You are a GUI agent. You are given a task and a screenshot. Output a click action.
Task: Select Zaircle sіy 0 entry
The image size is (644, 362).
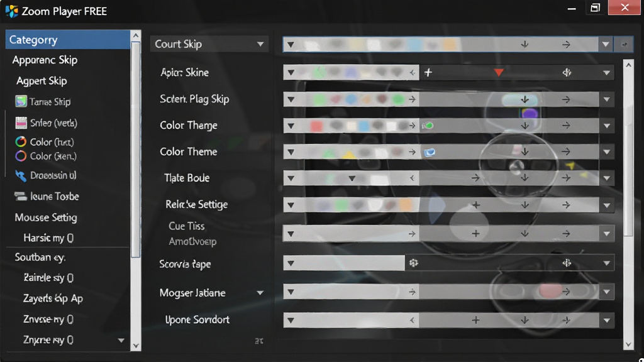(x=48, y=278)
